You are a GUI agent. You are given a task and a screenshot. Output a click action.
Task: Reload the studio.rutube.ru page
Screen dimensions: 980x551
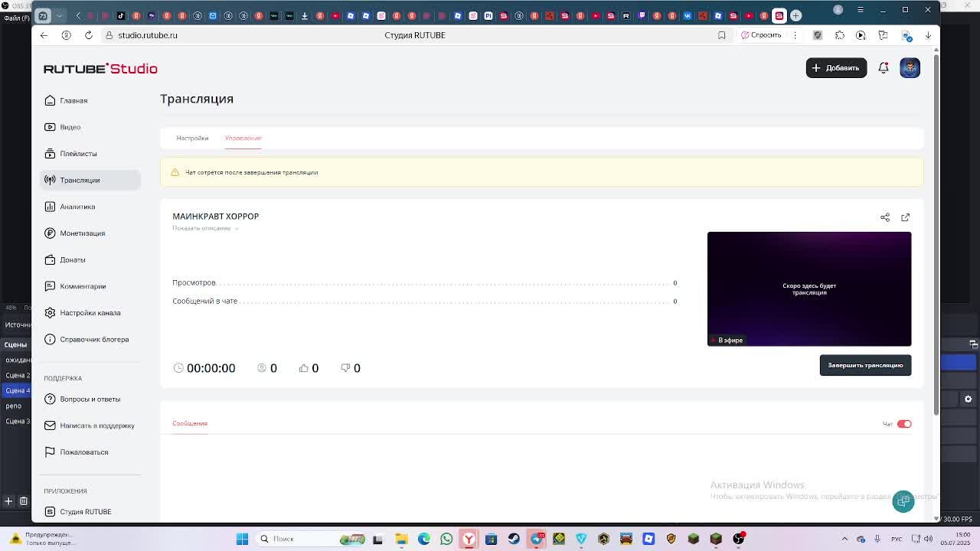pos(89,35)
